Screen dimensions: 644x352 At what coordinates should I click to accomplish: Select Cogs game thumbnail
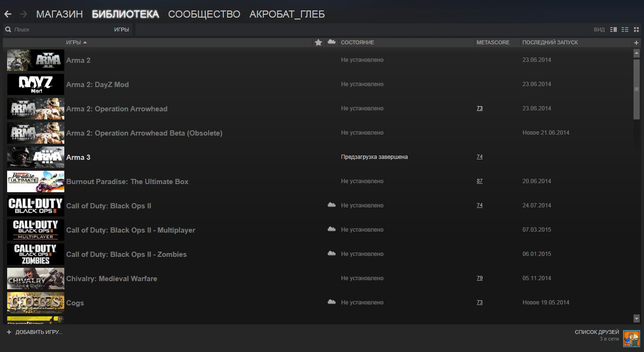[x=36, y=303]
